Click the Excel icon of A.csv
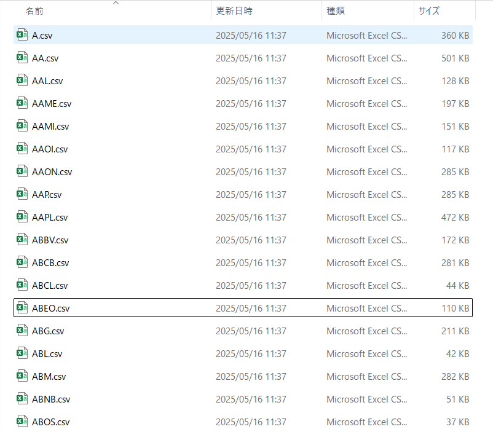The height and width of the screenshot is (448, 493). [22, 35]
